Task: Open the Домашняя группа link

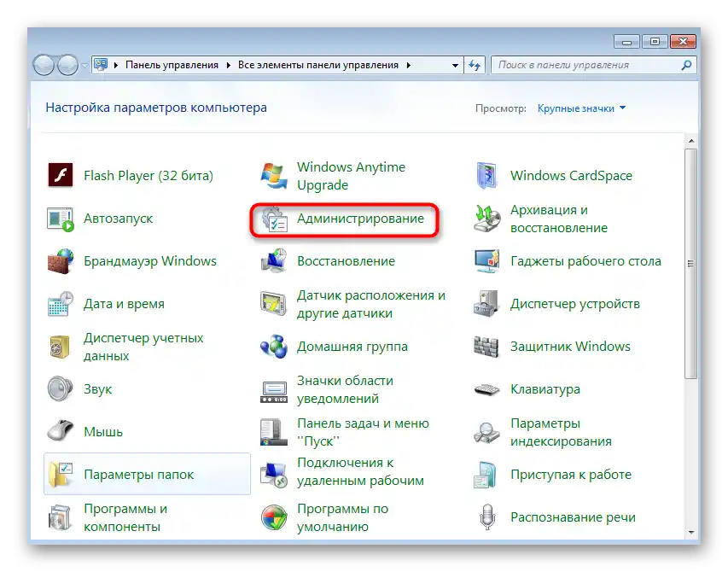Action: [x=352, y=347]
